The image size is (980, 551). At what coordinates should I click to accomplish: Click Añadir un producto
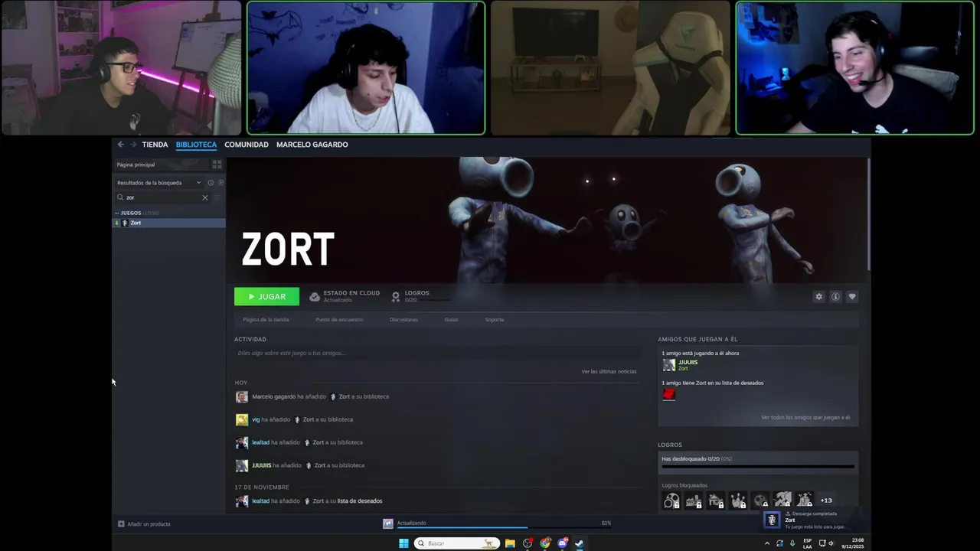point(144,524)
